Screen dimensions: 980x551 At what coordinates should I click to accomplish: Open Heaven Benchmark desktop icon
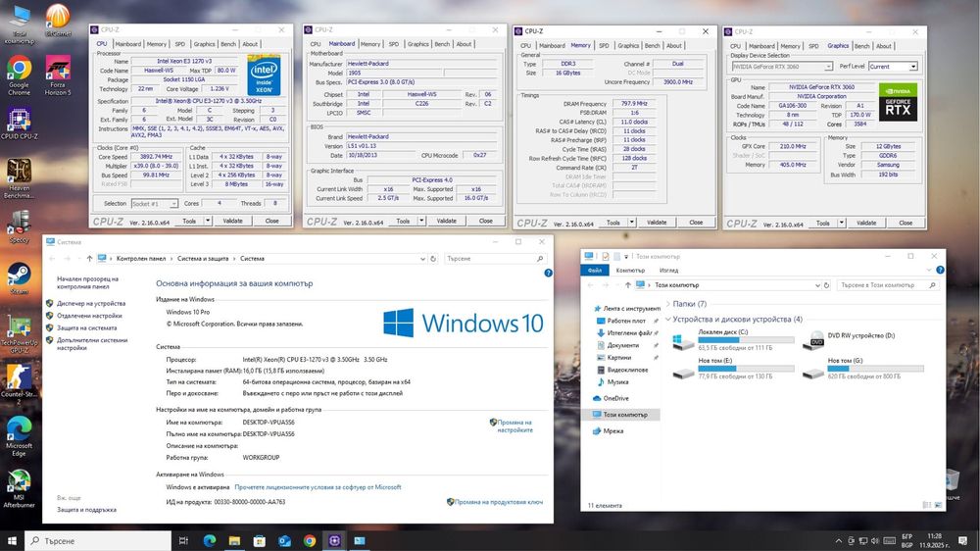[x=19, y=178]
